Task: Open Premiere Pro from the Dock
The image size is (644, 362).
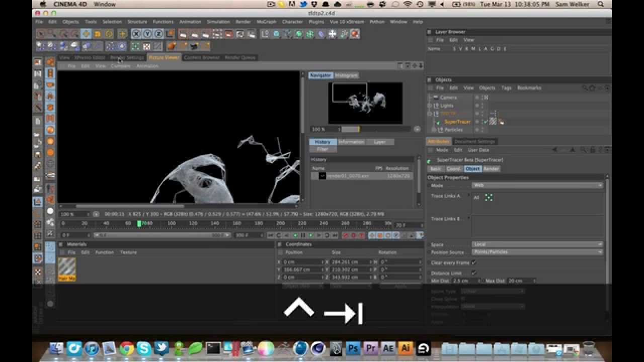Action: tap(371, 348)
